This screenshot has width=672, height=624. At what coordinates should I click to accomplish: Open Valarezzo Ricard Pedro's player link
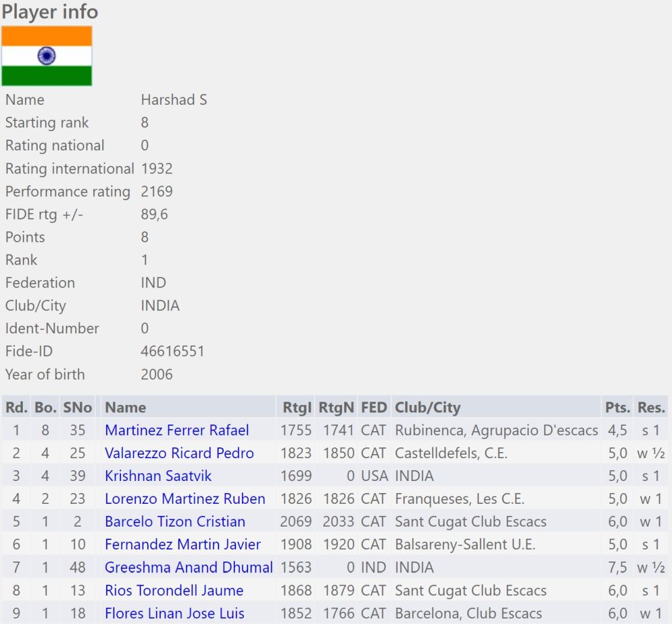coord(179,453)
